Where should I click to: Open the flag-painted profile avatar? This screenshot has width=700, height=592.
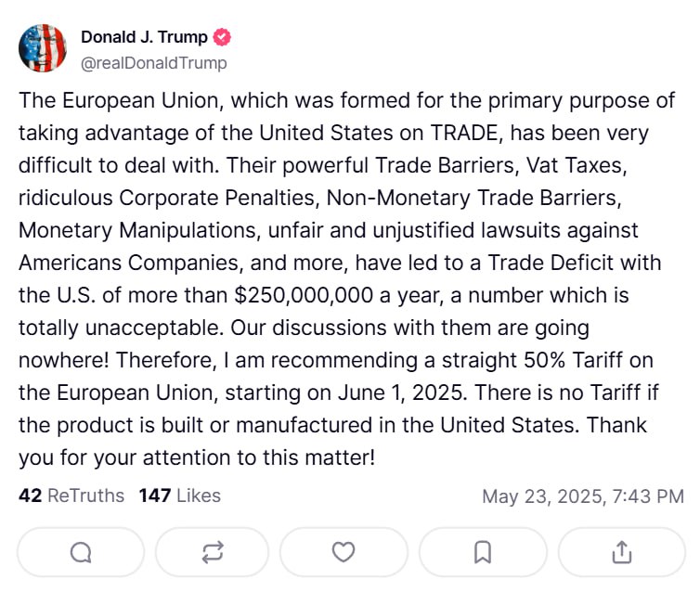pos(43,49)
